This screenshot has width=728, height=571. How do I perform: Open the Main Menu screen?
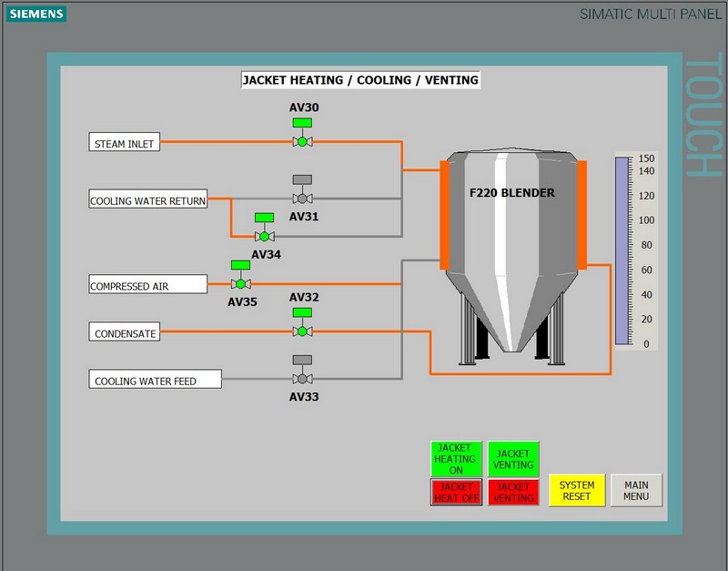pos(636,490)
